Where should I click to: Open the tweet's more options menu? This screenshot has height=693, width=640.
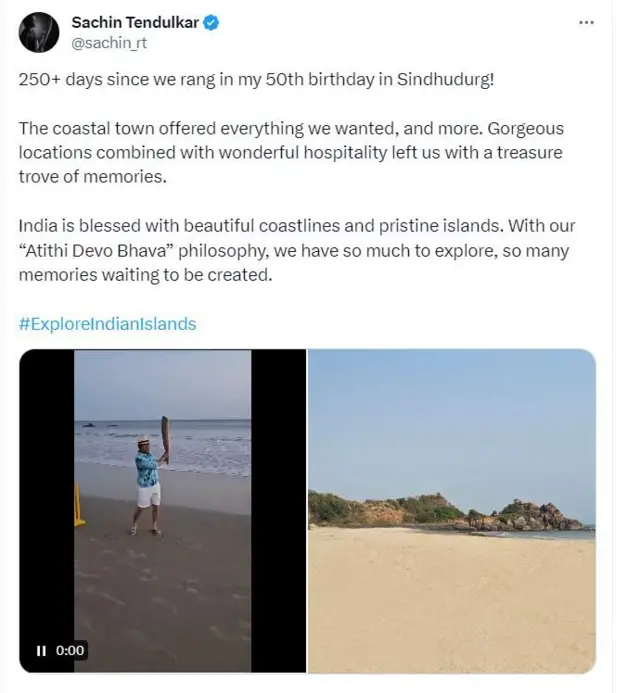(x=590, y=23)
